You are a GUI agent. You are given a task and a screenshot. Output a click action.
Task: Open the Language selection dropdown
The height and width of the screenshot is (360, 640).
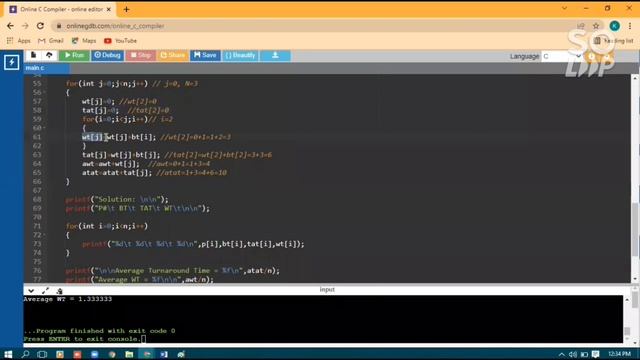tap(561, 56)
